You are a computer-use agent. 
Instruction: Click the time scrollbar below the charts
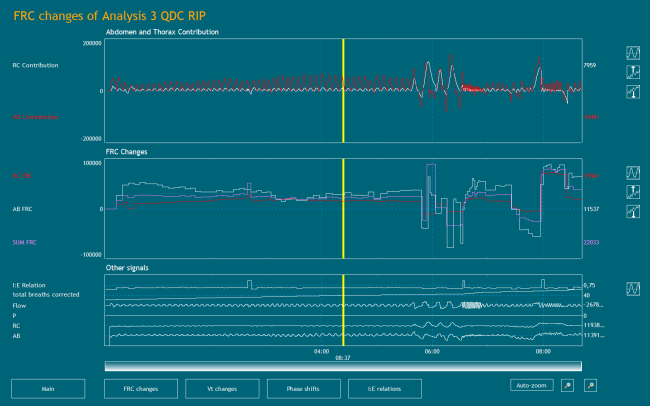pos(342,365)
